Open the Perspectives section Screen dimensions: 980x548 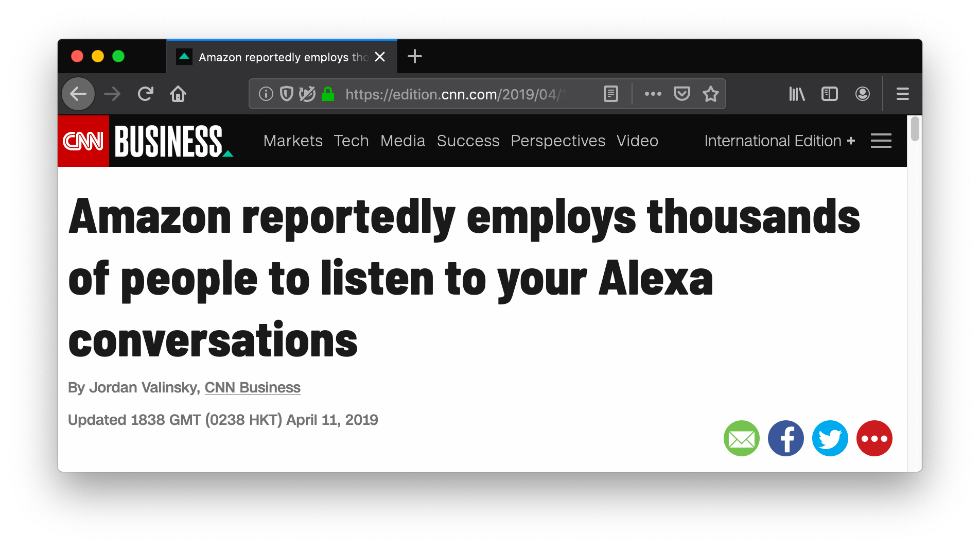558,141
